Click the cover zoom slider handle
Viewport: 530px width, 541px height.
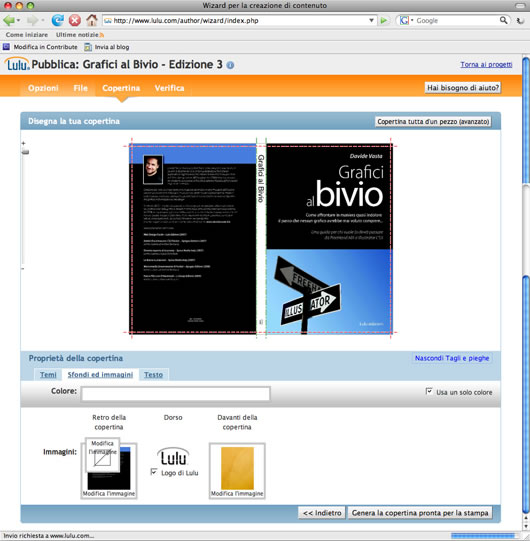click(x=25, y=152)
